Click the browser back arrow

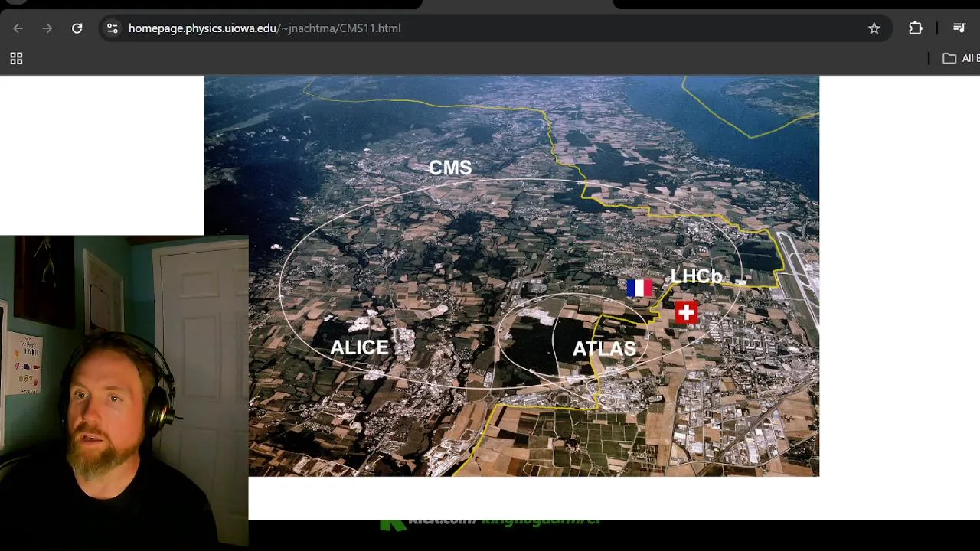point(18,28)
